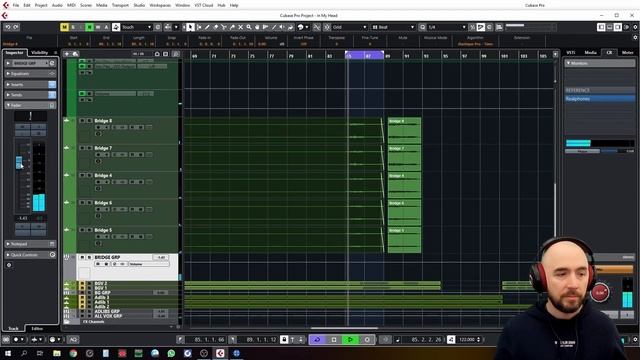Image resolution: width=640 pixels, height=360 pixels.
Task: Click the Redo arrow in toolbar
Action: [x=16, y=27]
